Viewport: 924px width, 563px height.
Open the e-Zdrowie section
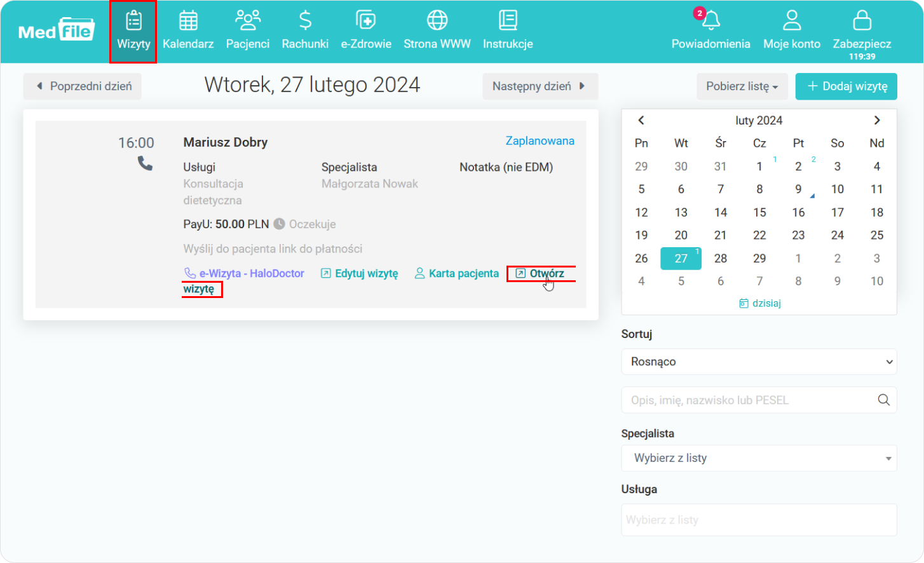click(366, 31)
